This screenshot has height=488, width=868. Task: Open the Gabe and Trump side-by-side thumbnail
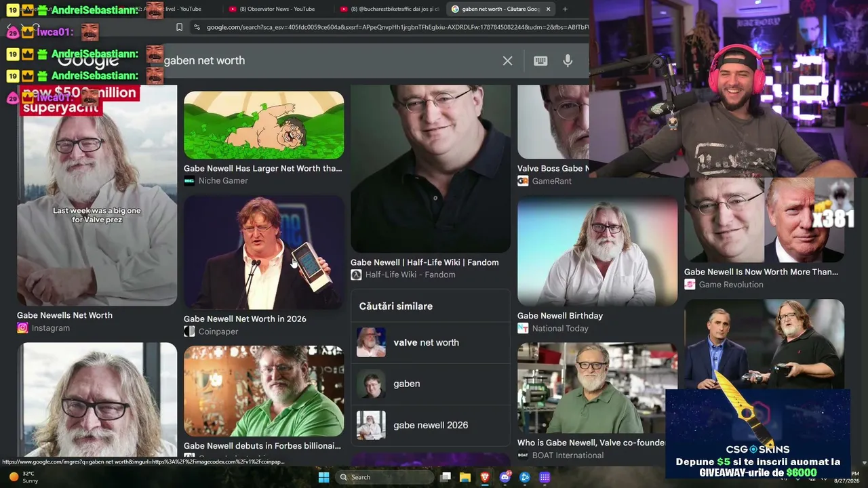pos(764,220)
